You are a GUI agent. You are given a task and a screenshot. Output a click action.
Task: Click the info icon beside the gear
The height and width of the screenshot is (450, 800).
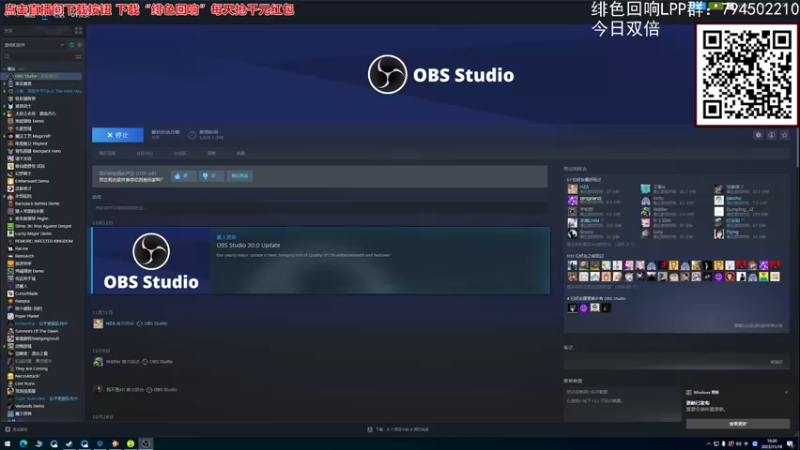click(x=771, y=135)
